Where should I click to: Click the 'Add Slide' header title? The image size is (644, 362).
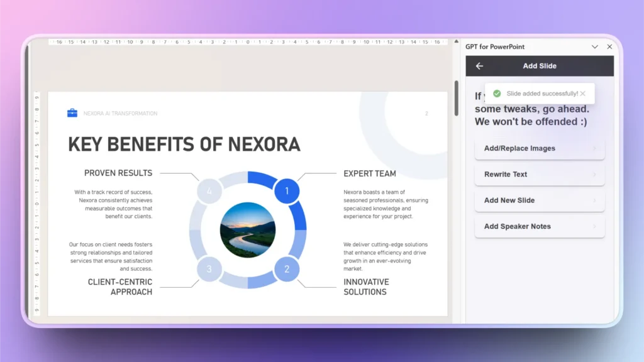click(x=540, y=66)
